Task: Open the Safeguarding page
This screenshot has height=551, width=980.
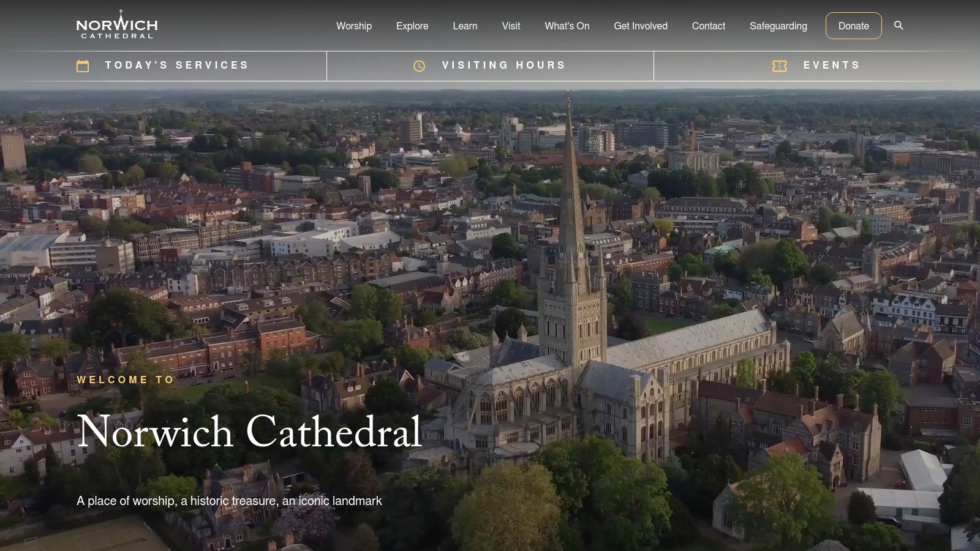Action: 778,26
